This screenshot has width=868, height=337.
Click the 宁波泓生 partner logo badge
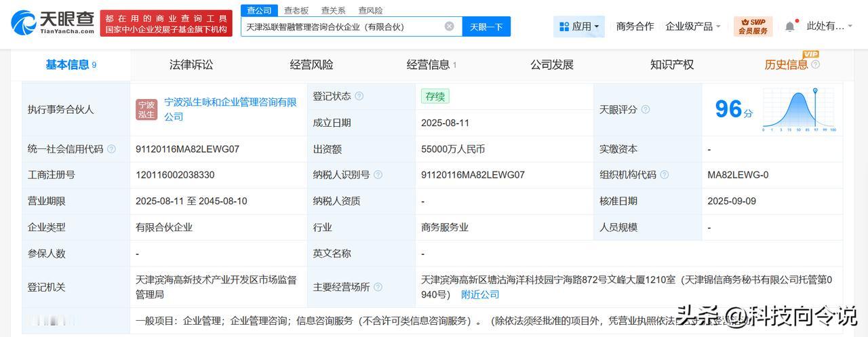(x=146, y=109)
